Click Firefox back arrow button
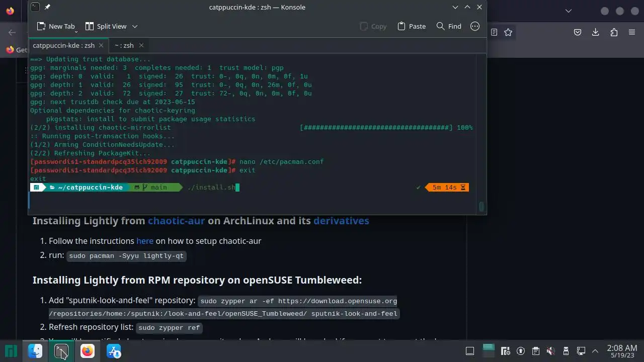644x362 pixels. click(12, 32)
